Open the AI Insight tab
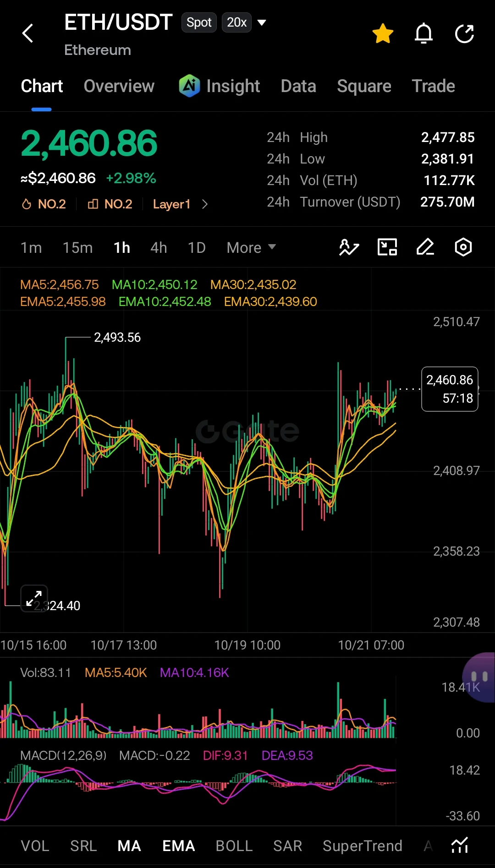The width and height of the screenshot is (495, 868). [220, 86]
